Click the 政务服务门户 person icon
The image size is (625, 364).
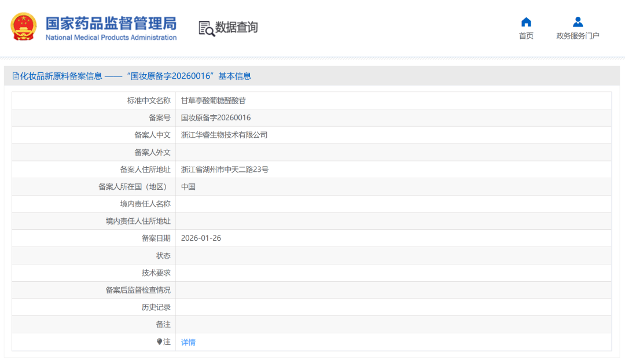[577, 22]
